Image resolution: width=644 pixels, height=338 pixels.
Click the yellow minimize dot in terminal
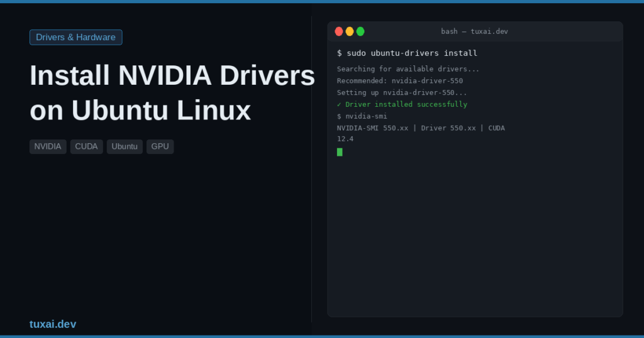(350, 31)
